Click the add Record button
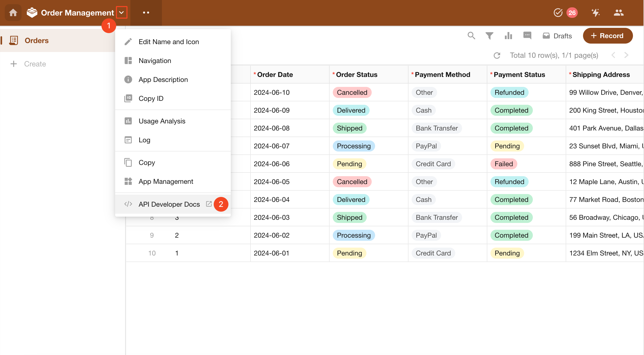The width and height of the screenshot is (644, 355). [607, 36]
